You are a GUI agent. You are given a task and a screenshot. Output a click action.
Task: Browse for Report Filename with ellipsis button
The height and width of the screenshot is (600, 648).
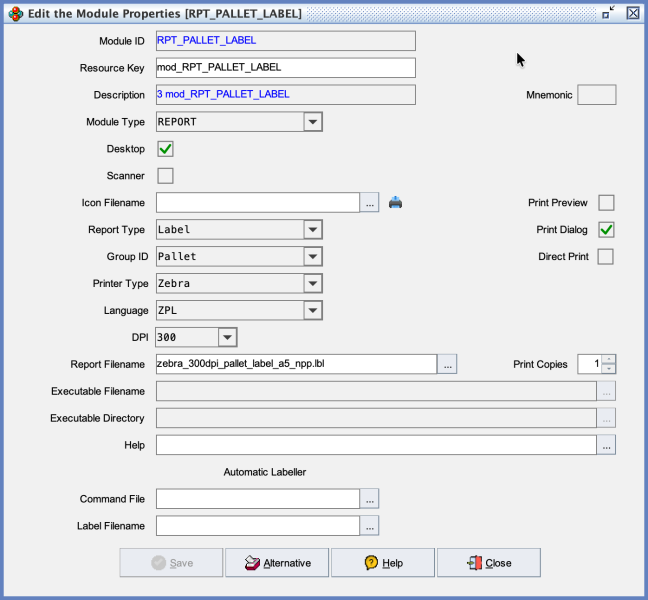pyautogui.click(x=447, y=364)
